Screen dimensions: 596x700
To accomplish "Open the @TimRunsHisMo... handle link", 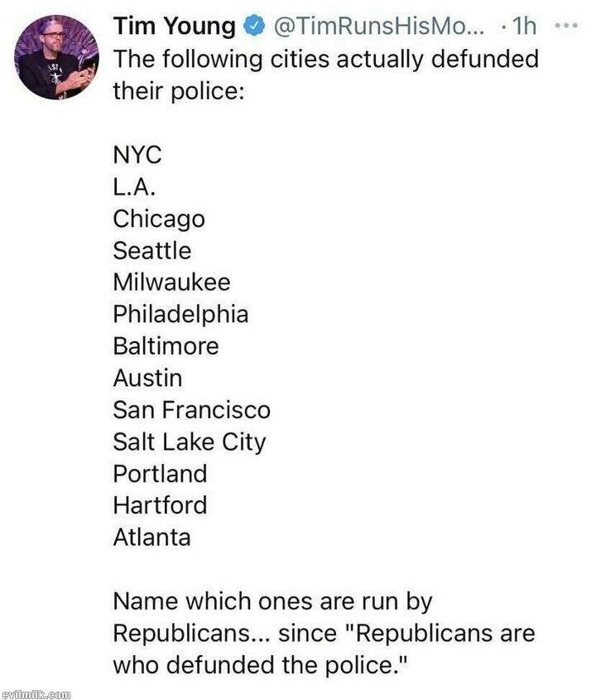I will click(x=382, y=27).
